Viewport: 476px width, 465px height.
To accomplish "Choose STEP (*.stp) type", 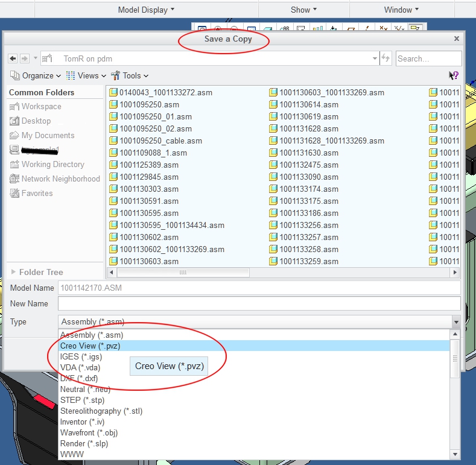I will (x=254, y=400).
